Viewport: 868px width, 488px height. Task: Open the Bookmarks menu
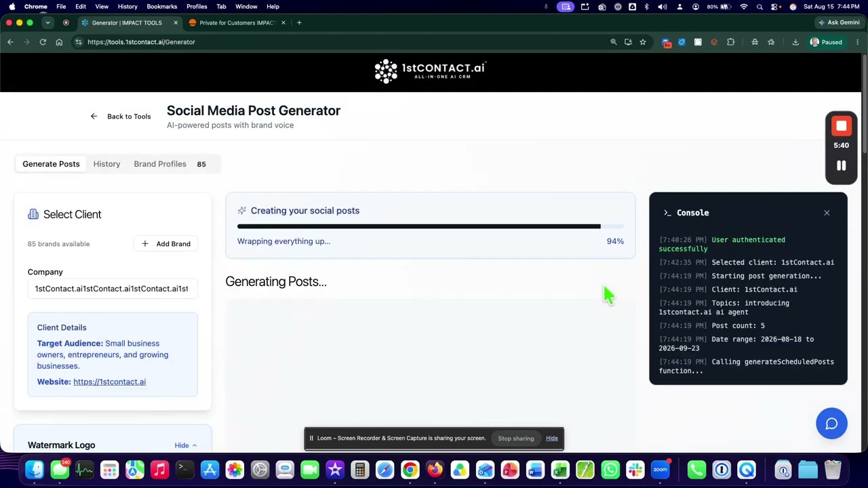[x=162, y=7]
